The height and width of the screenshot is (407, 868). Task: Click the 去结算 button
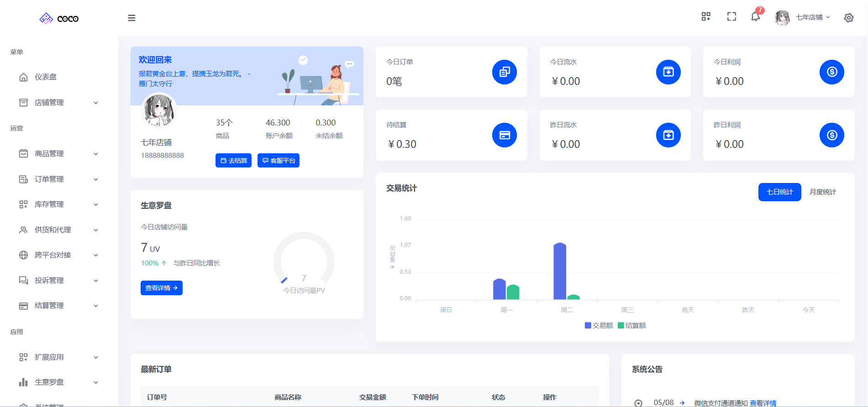[233, 161]
